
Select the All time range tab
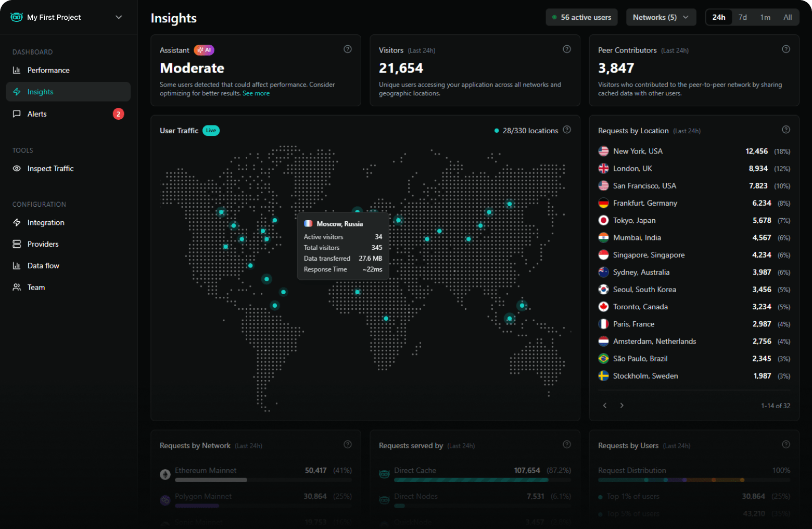tap(788, 17)
